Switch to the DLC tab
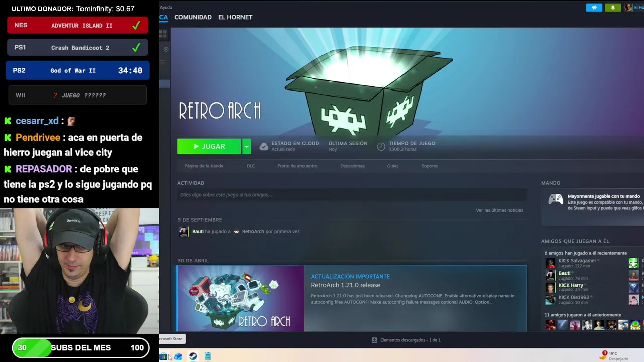644x362 pixels. [x=251, y=166]
